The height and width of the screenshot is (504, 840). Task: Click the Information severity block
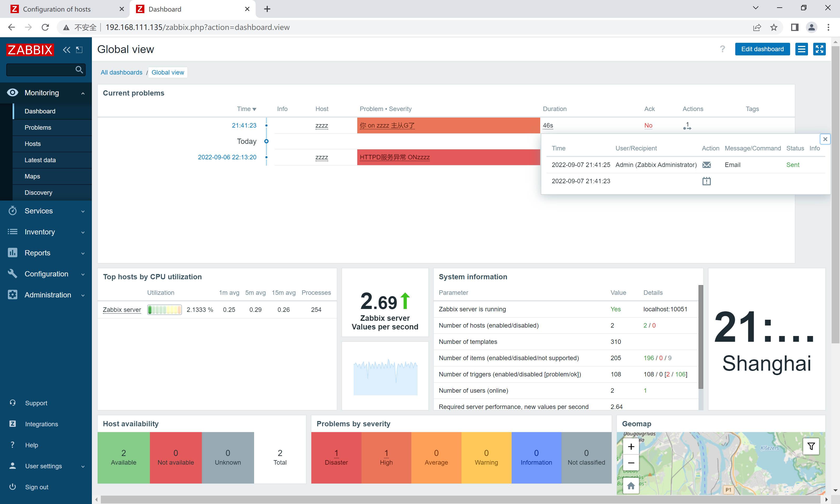(536, 458)
